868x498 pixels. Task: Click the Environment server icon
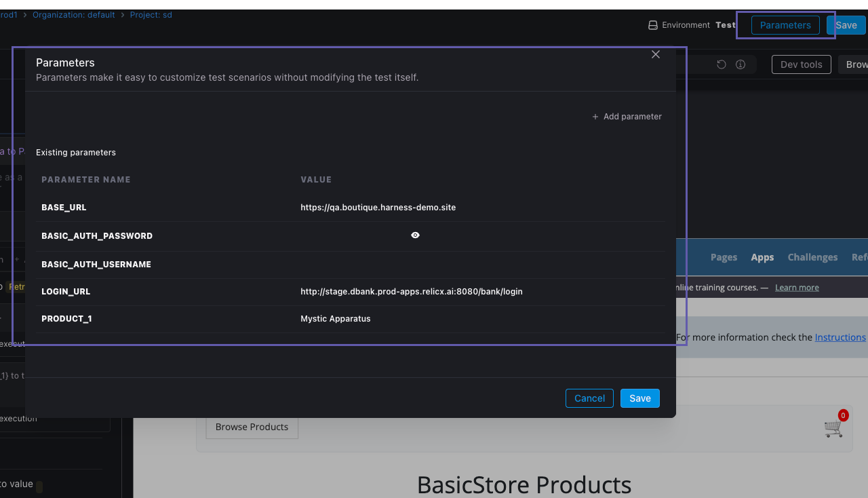click(x=652, y=25)
